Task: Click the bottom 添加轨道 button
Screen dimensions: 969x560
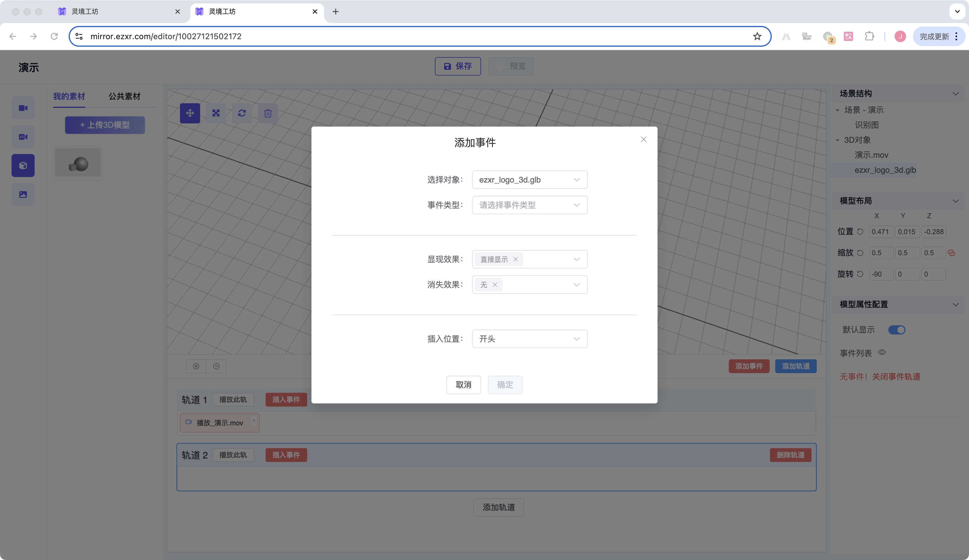Action: 499,507
